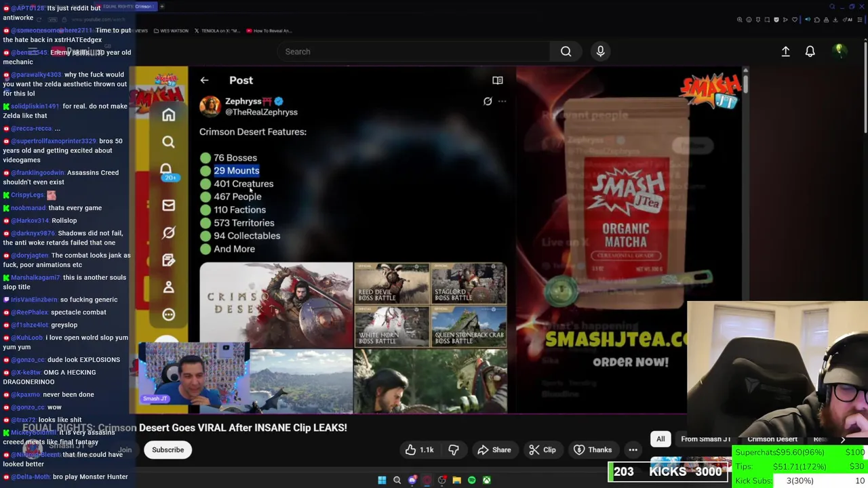Click the Share button
868x488 pixels.
494,450
